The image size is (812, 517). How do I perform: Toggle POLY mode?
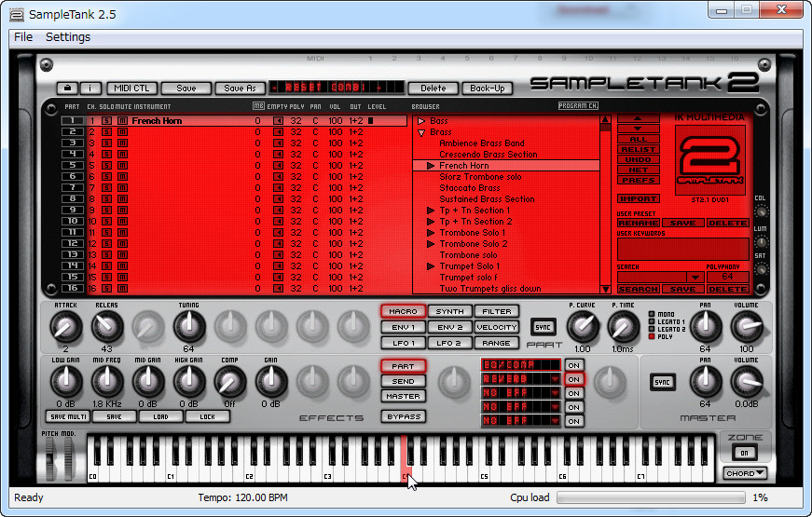(x=652, y=336)
